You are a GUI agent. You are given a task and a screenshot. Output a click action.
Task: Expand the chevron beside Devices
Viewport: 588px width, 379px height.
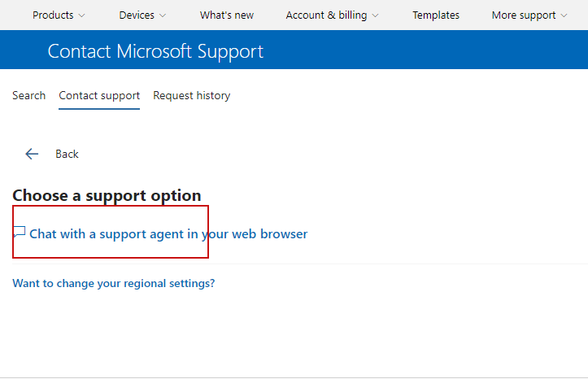[x=163, y=15]
